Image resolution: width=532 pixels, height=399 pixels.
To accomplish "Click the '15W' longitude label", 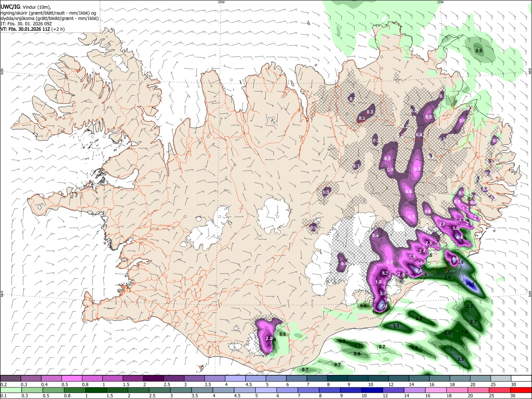I will click(440, 2).
